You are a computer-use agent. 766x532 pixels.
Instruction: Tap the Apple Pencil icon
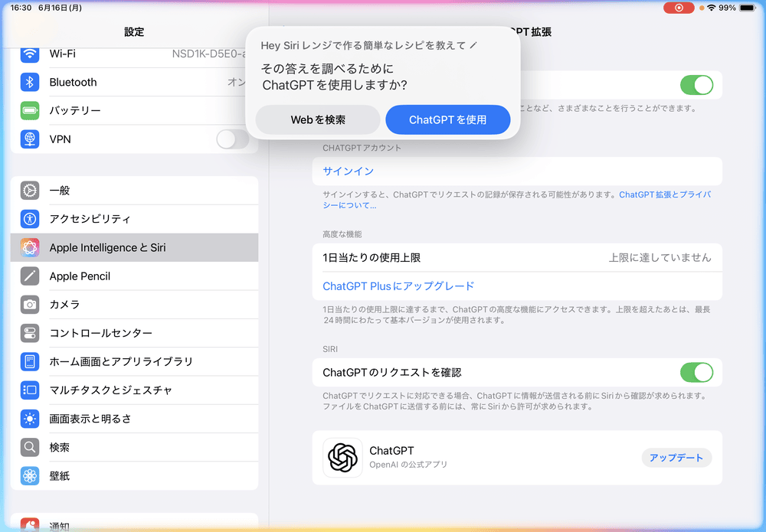(30, 276)
